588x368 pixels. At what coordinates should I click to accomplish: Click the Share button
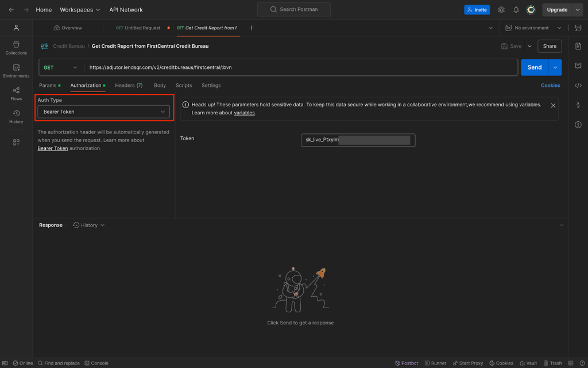point(550,46)
